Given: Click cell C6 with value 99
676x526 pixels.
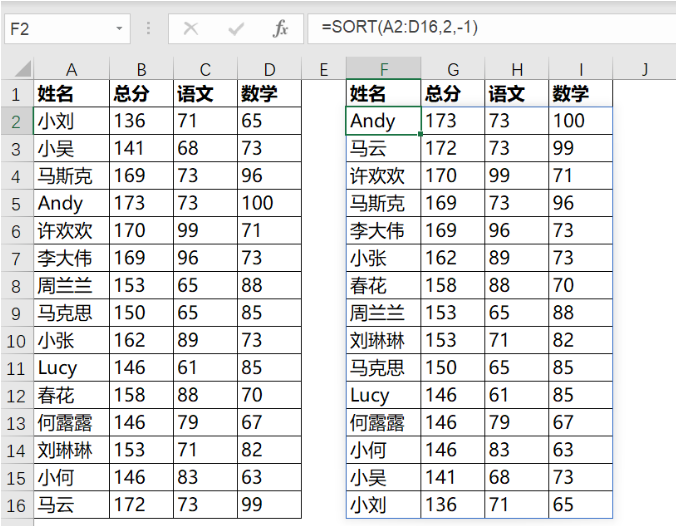Looking at the screenshot, I should [x=205, y=231].
